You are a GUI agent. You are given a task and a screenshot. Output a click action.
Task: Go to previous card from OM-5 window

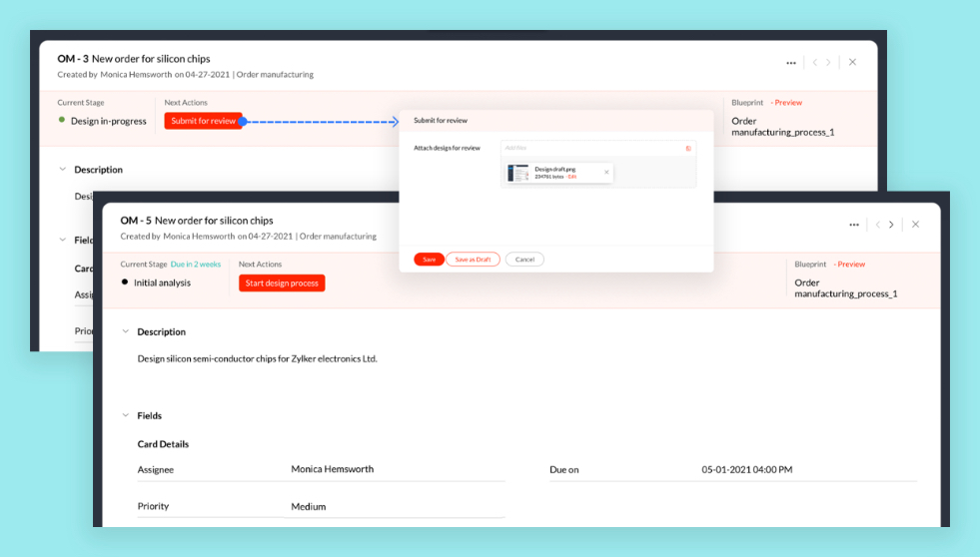[x=877, y=225]
